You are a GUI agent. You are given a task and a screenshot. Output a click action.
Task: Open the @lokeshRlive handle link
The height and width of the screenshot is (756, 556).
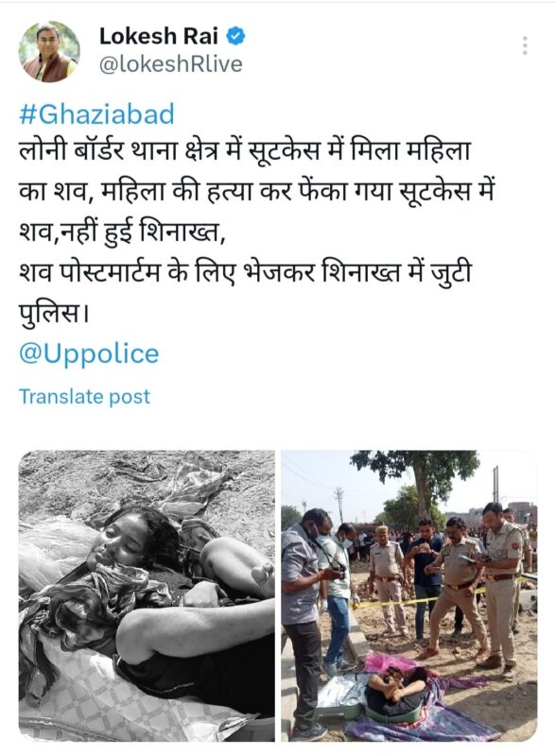tap(170, 64)
